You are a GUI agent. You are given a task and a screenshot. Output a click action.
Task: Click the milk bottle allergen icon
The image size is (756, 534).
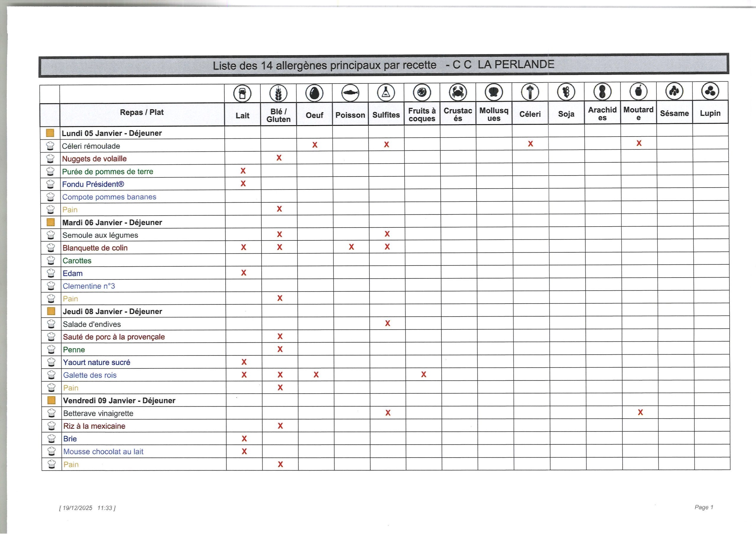[242, 94]
